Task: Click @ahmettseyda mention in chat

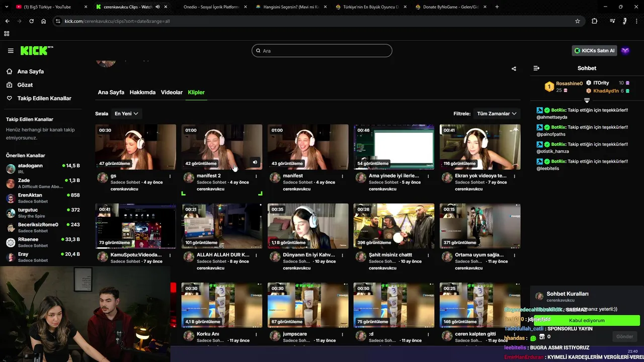Action: point(552,117)
